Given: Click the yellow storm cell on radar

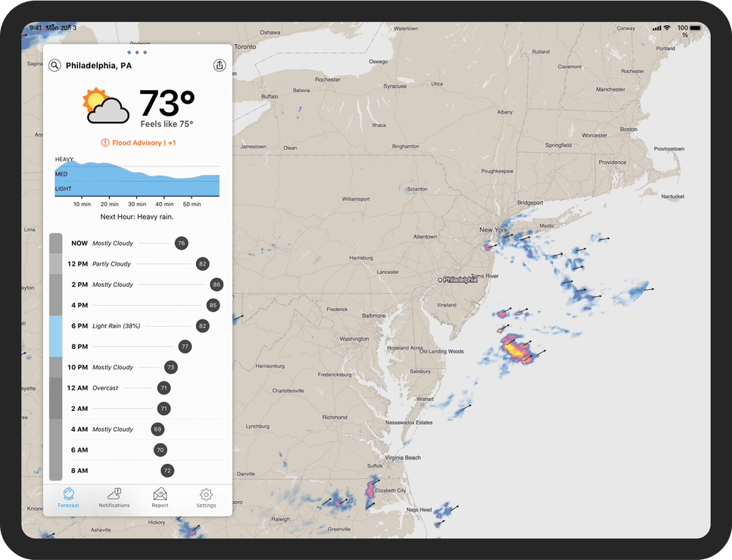Looking at the screenshot, I should point(516,349).
